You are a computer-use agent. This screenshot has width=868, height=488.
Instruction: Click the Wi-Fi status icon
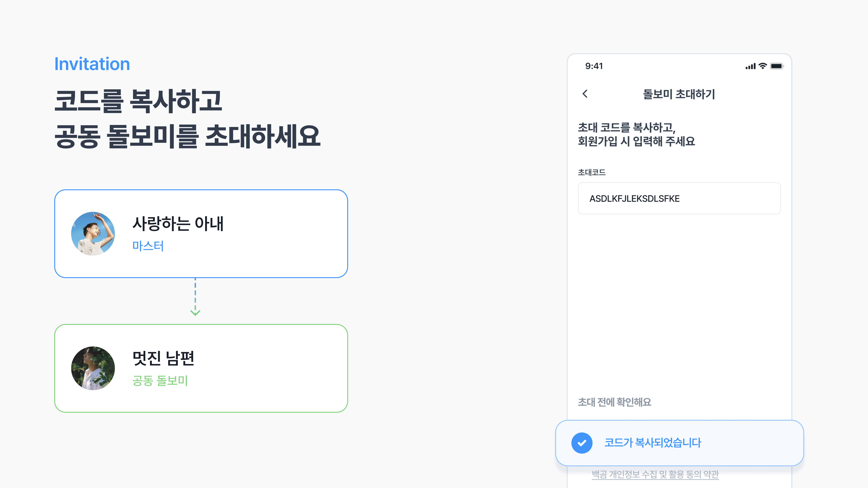click(763, 66)
